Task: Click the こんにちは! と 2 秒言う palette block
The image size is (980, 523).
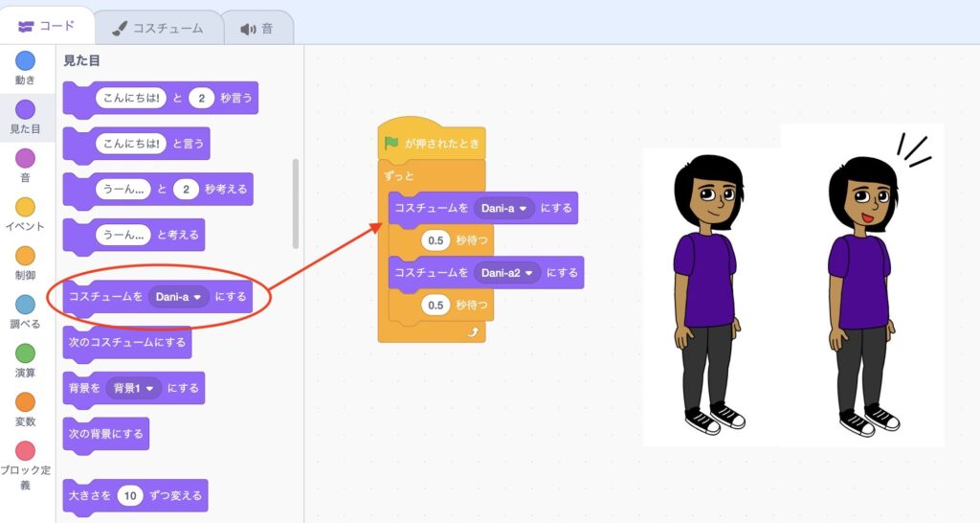Action: pyautogui.click(x=161, y=99)
